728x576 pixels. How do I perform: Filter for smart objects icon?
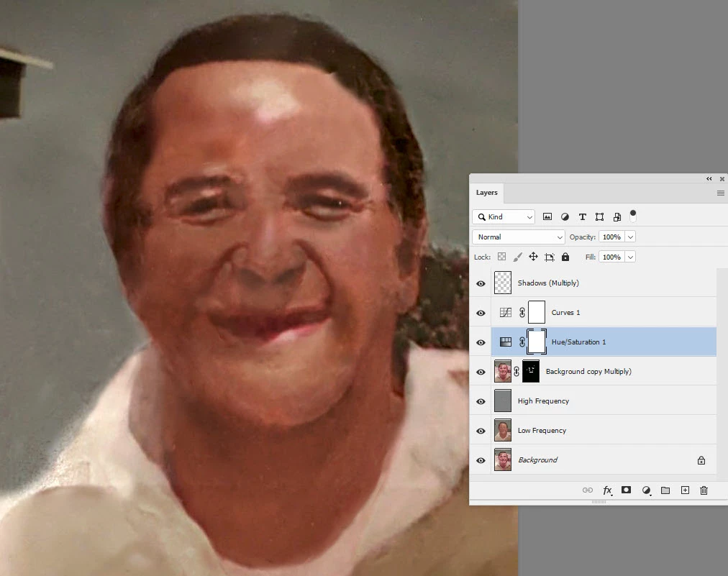coord(617,216)
